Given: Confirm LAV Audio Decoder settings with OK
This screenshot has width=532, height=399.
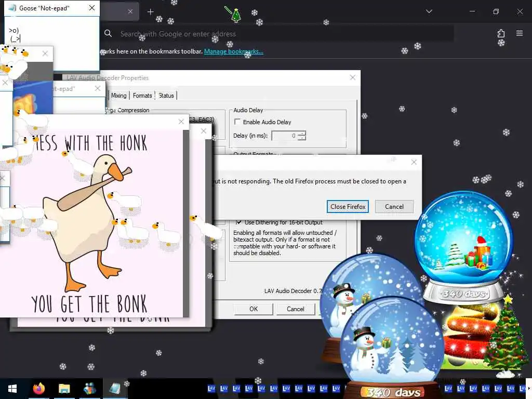Looking at the screenshot, I should (254, 309).
